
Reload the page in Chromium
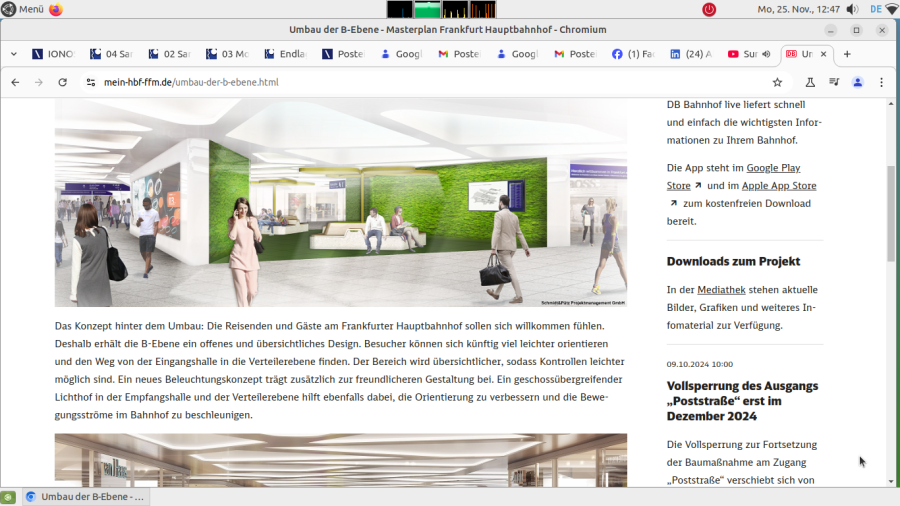coord(63,82)
